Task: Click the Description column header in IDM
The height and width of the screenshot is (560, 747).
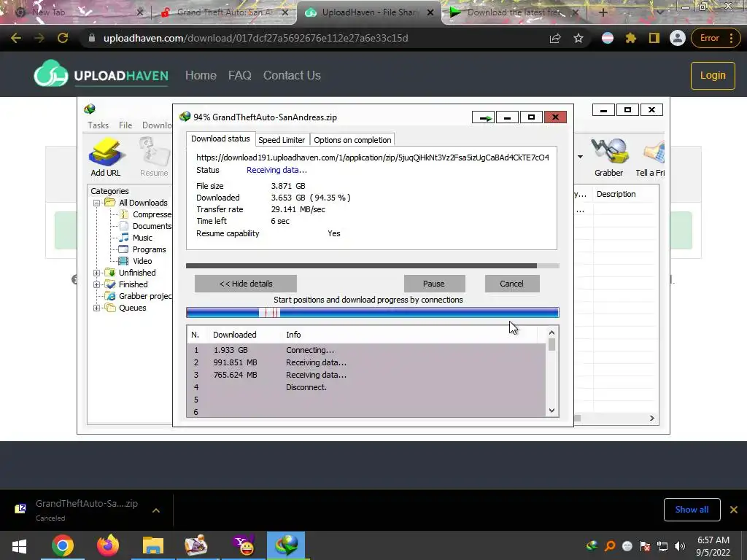Action: point(616,194)
